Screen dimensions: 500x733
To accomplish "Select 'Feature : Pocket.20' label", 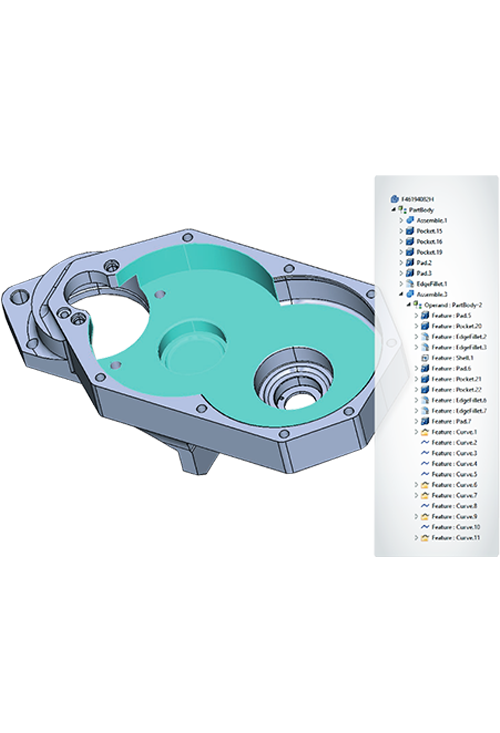I will 457,326.
